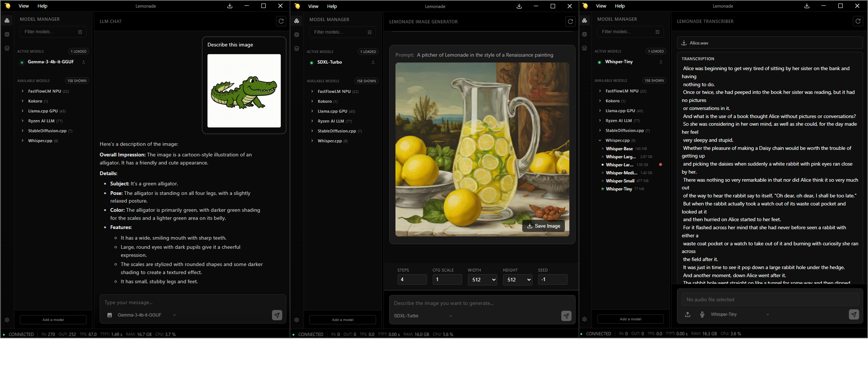The image size is (868, 368).
Task: Start new chat with LLM Chat refresh icon
Action: tap(281, 21)
